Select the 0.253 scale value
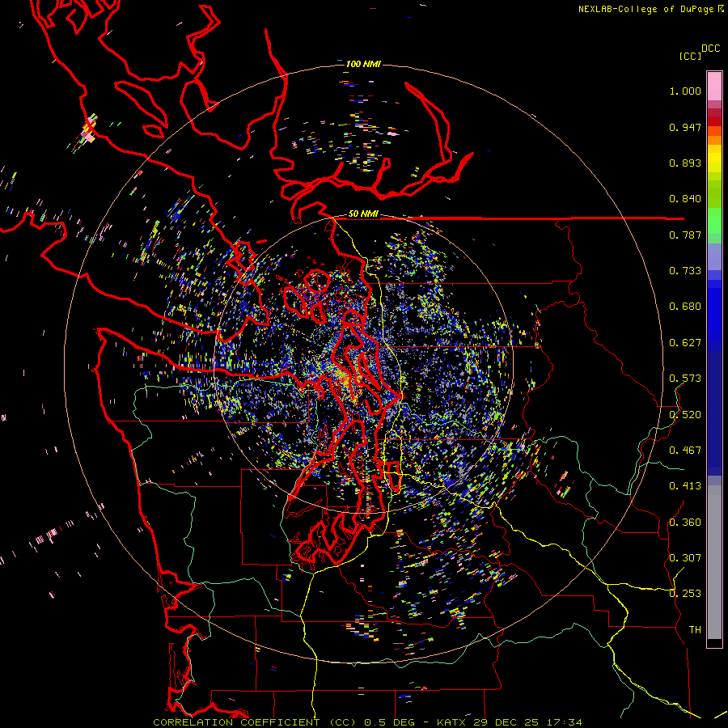Viewport: 728px width, 728px height. coord(685,594)
